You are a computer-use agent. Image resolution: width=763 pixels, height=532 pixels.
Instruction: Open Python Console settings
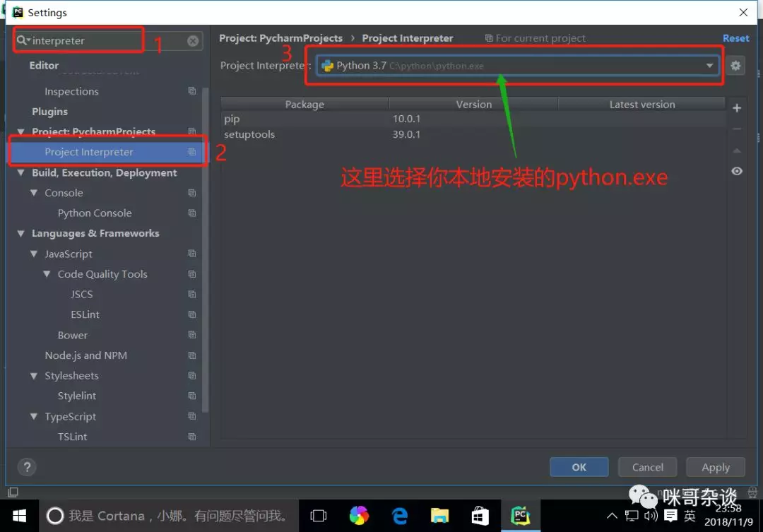tap(95, 213)
